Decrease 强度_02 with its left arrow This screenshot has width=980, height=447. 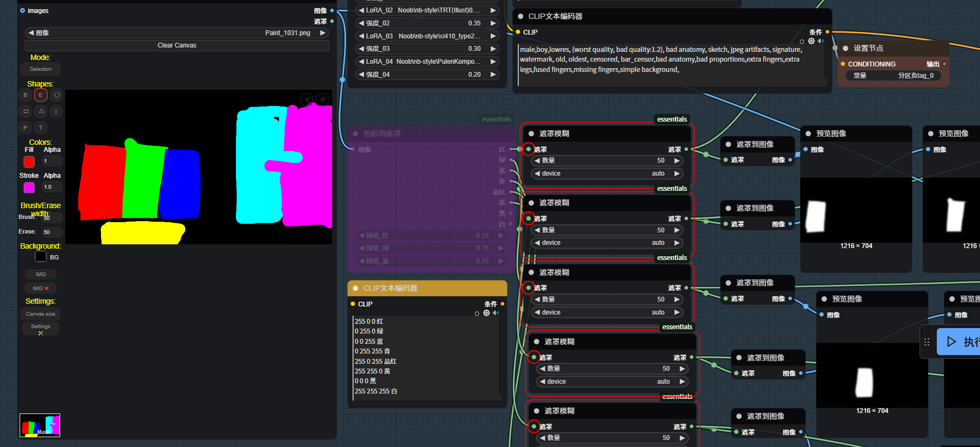[x=361, y=23]
